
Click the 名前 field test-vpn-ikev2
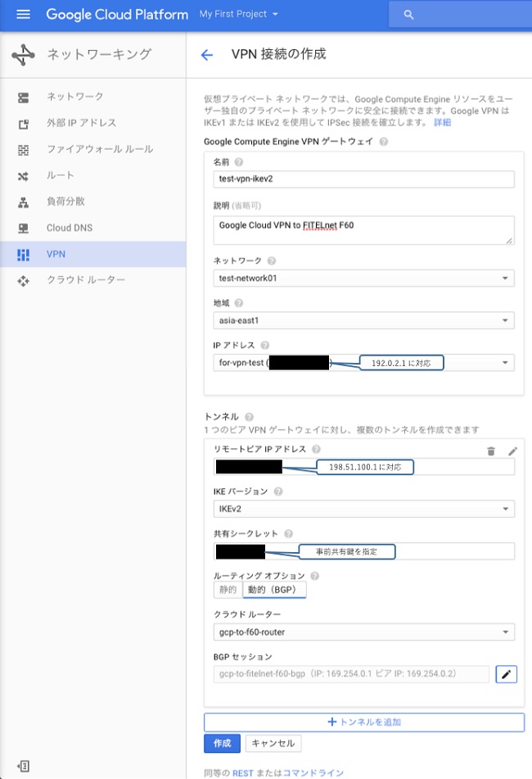363,179
